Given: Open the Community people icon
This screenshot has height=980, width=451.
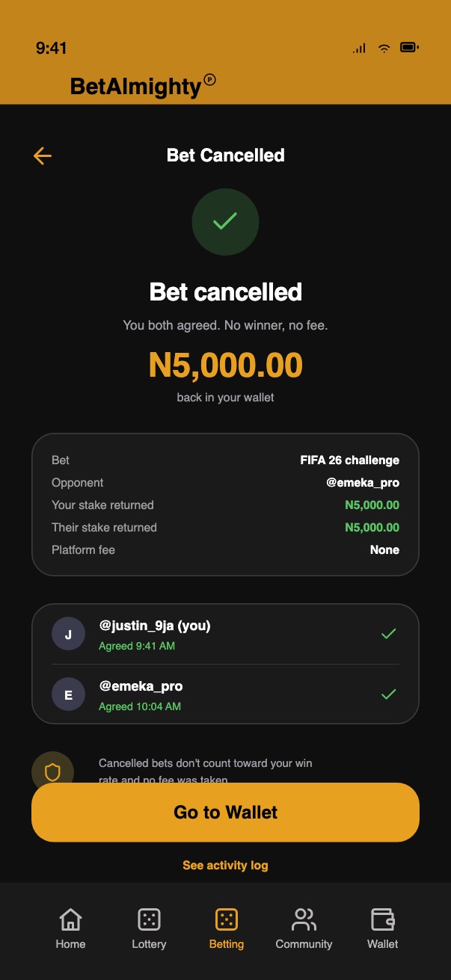Looking at the screenshot, I should pyautogui.click(x=304, y=919).
